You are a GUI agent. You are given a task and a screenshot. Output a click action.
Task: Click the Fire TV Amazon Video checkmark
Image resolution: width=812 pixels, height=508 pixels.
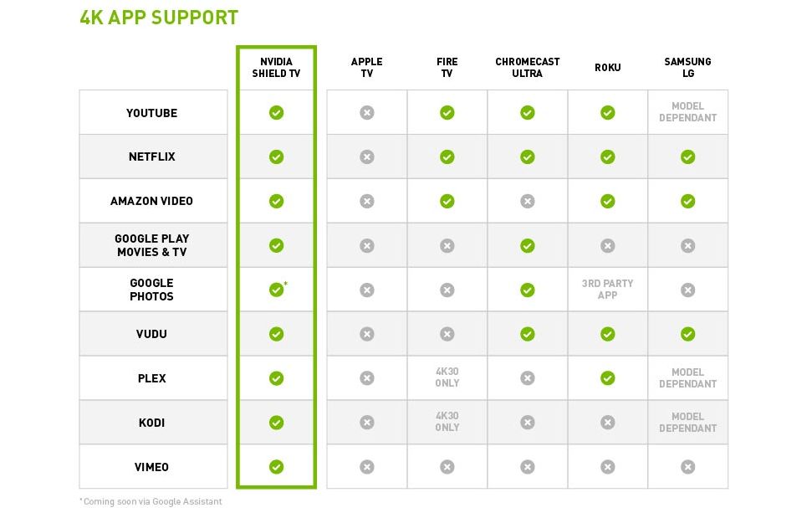click(447, 201)
